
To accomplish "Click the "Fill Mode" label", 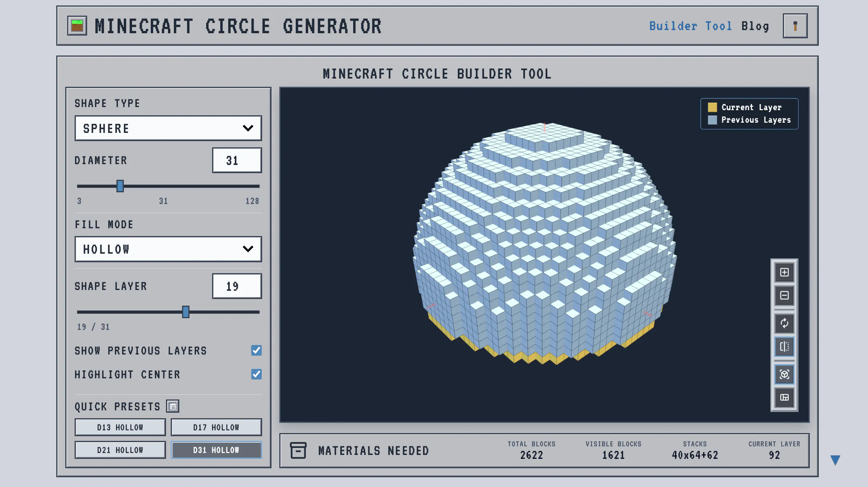I will 104,224.
